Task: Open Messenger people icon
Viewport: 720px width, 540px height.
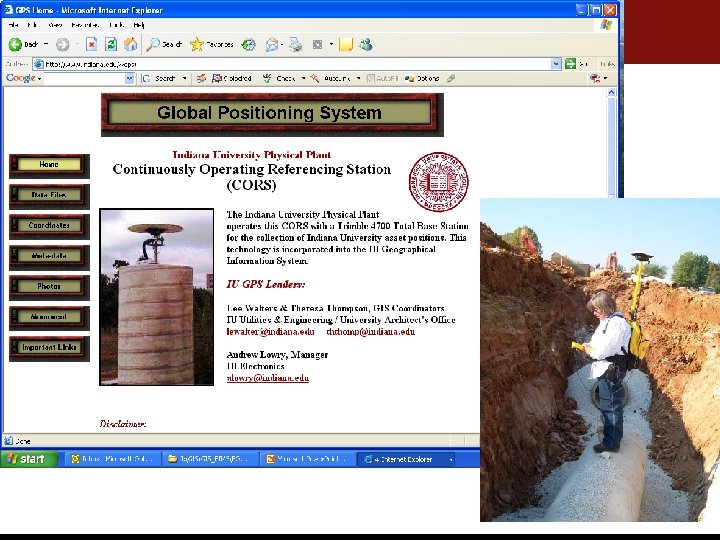Action: tap(366, 45)
